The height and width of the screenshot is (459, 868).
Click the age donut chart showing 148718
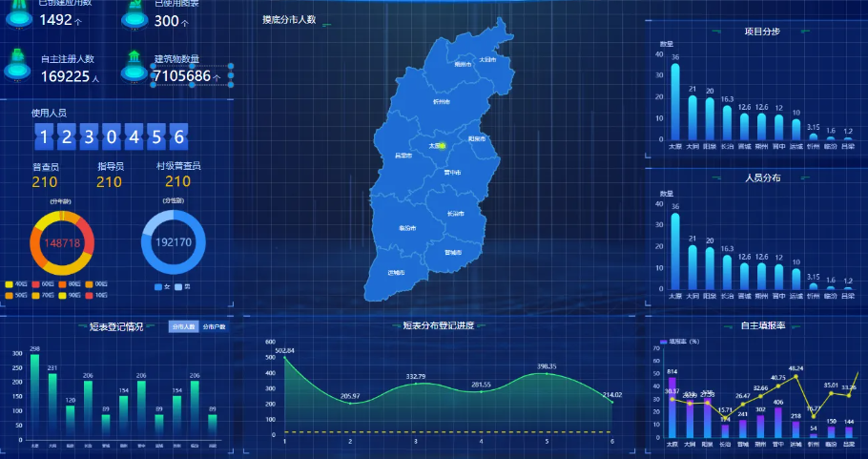click(62, 242)
